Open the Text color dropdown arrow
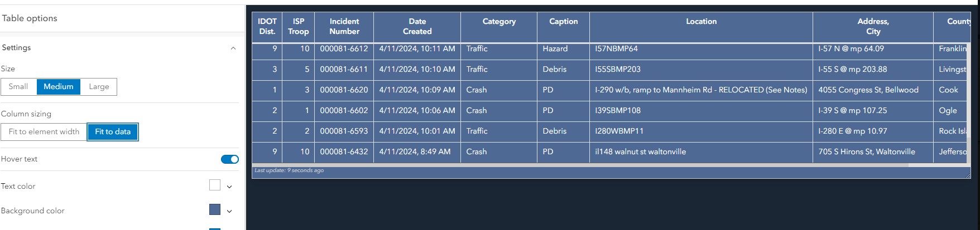Screen dimensions: 980x230 click(229, 187)
